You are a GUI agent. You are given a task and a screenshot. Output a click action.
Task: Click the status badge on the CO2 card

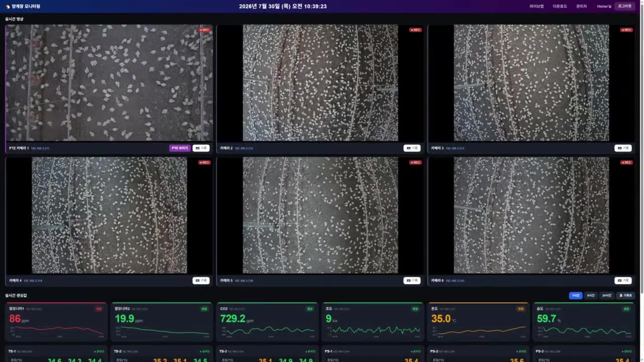coord(310,309)
